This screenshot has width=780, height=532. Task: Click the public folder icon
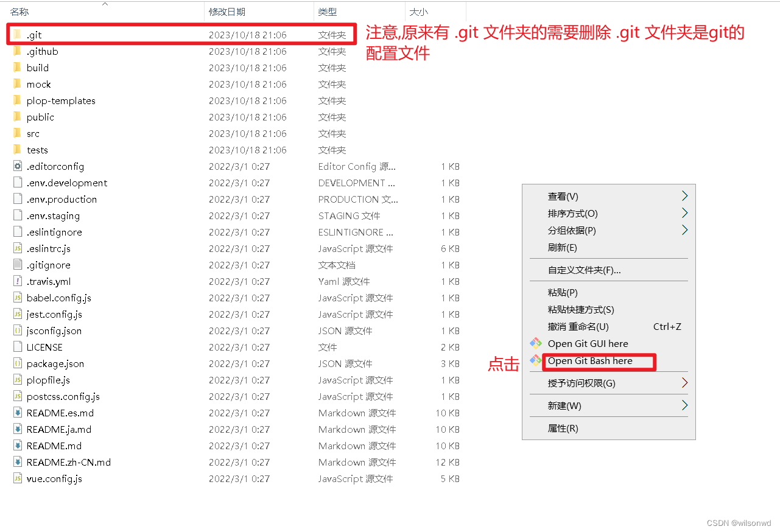pos(17,117)
